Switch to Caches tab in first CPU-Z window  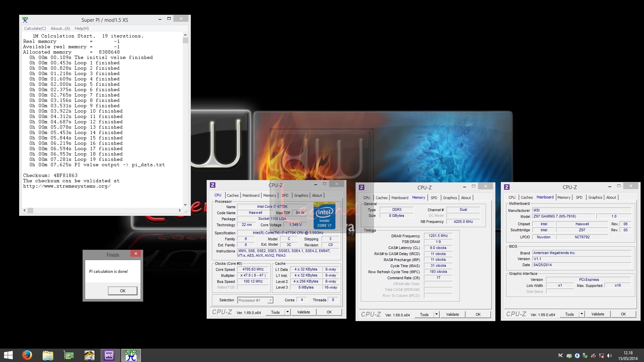[232, 195]
